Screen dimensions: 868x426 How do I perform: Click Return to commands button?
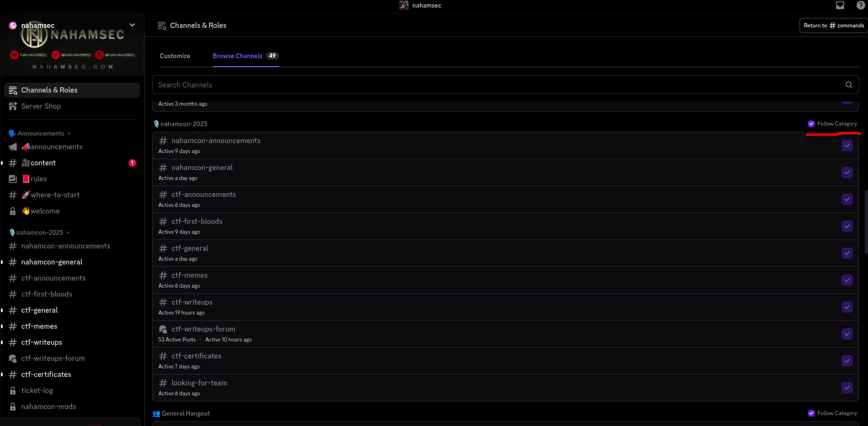tap(833, 26)
